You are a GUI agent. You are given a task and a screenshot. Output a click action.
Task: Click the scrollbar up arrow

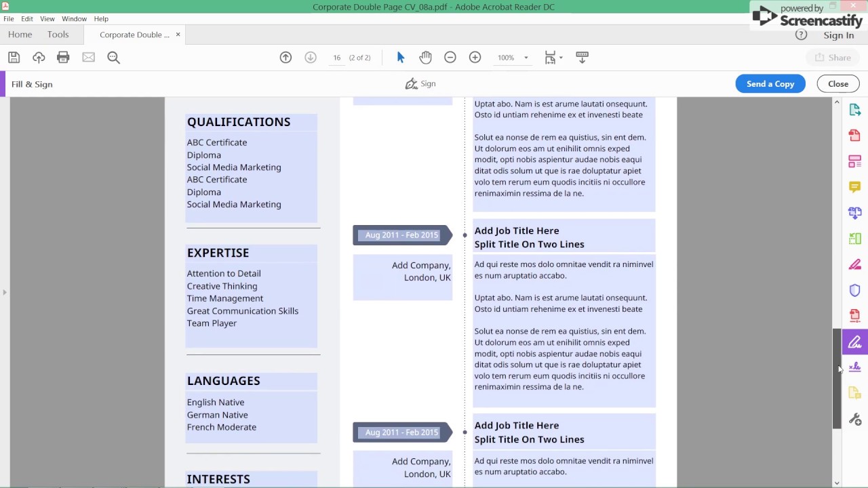[x=837, y=102]
